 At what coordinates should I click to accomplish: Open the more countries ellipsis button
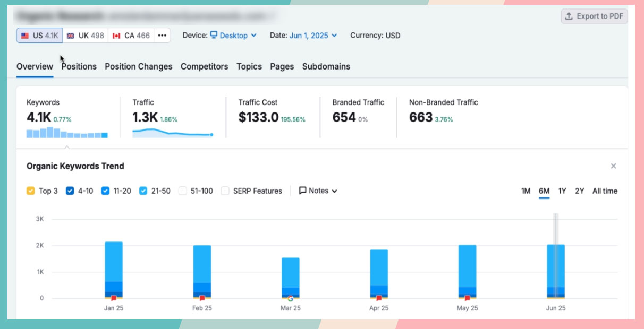click(162, 36)
